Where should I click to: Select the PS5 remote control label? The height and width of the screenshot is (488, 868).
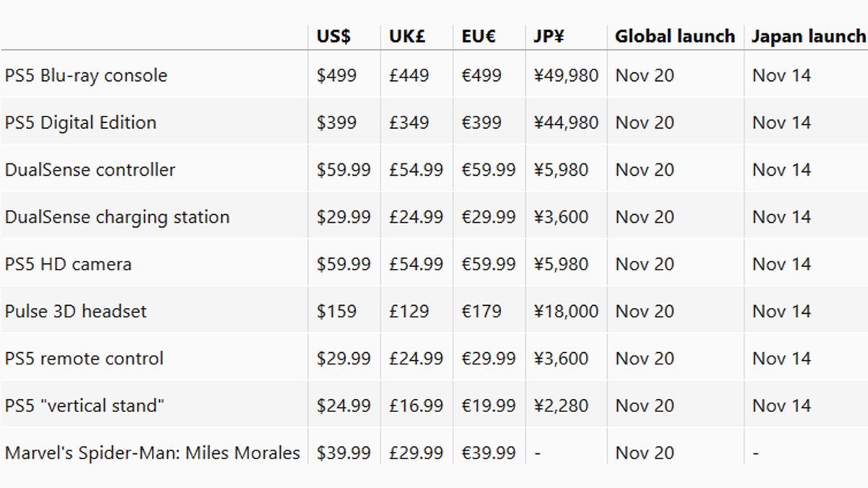pyautogui.click(x=84, y=359)
